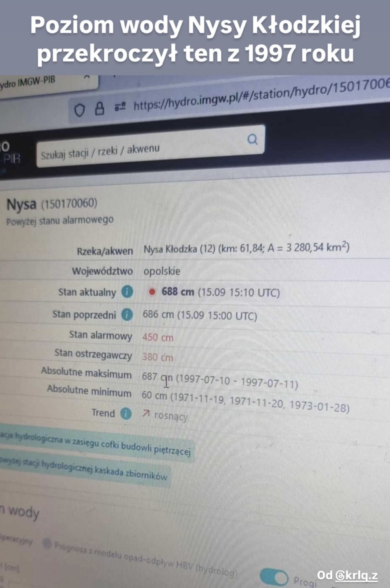Open the site permissions icon in address bar
This screenshot has width=390, height=588.
pyautogui.click(x=120, y=106)
